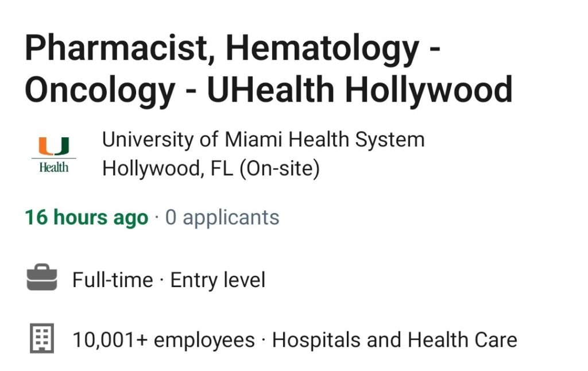The height and width of the screenshot is (371, 588).
Task: Open University of Miami Health System link
Action: coord(263,140)
